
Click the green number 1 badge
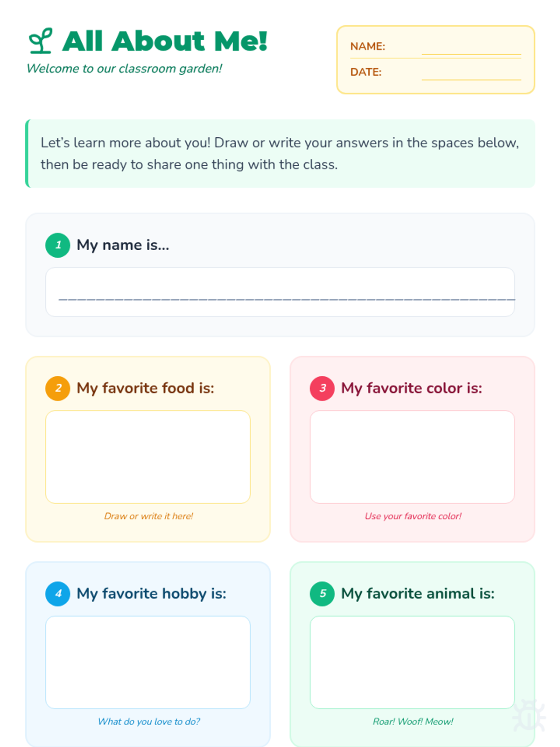(58, 245)
